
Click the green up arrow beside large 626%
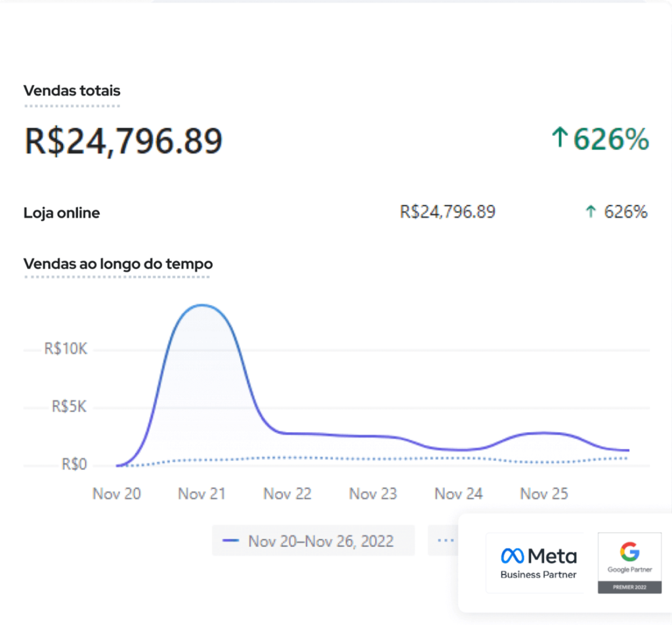coord(560,137)
